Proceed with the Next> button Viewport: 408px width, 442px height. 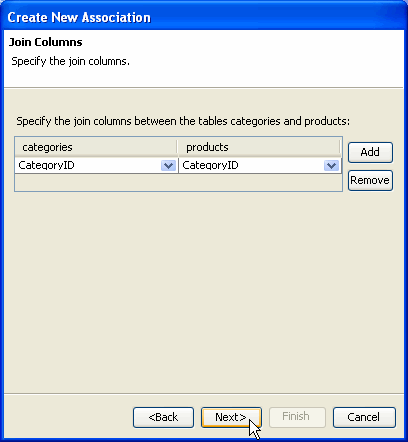tap(231, 417)
